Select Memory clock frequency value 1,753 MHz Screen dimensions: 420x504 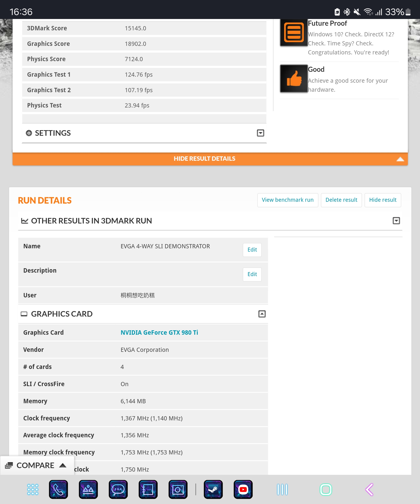(152, 452)
